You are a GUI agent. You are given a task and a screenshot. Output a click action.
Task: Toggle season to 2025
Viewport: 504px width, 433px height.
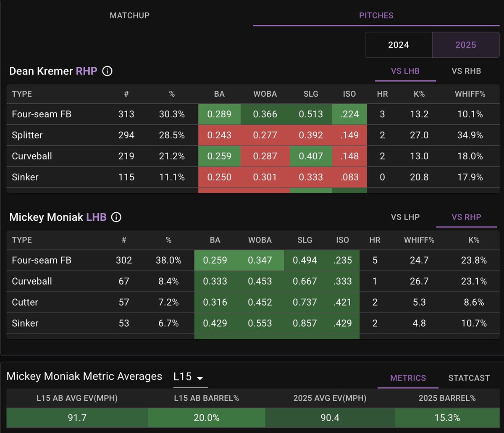(465, 45)
